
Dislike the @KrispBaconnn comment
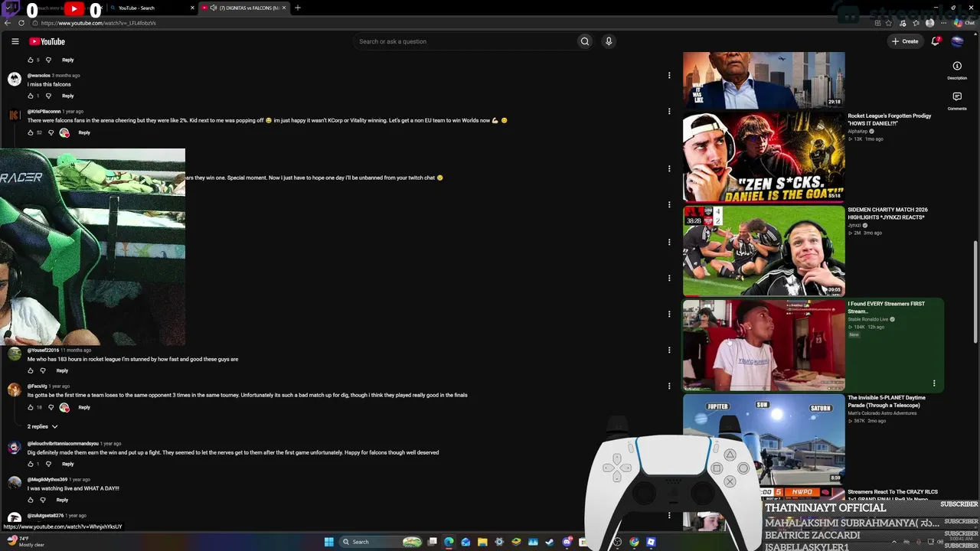click(x=51, y=132)
